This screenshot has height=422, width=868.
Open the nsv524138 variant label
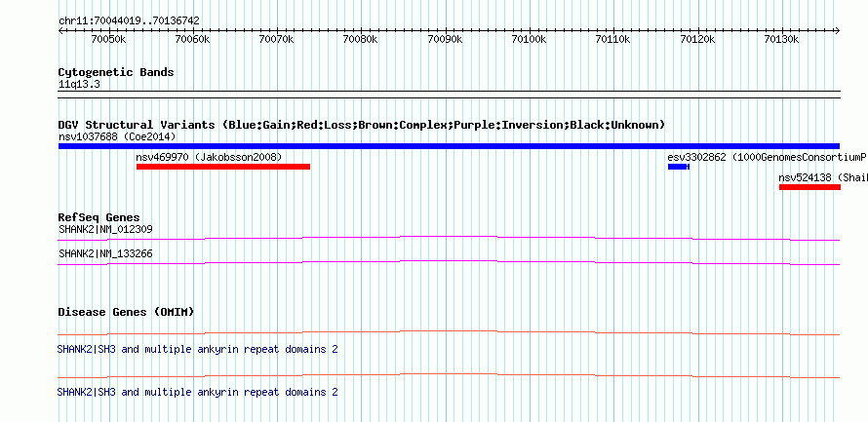click(823, 178)
